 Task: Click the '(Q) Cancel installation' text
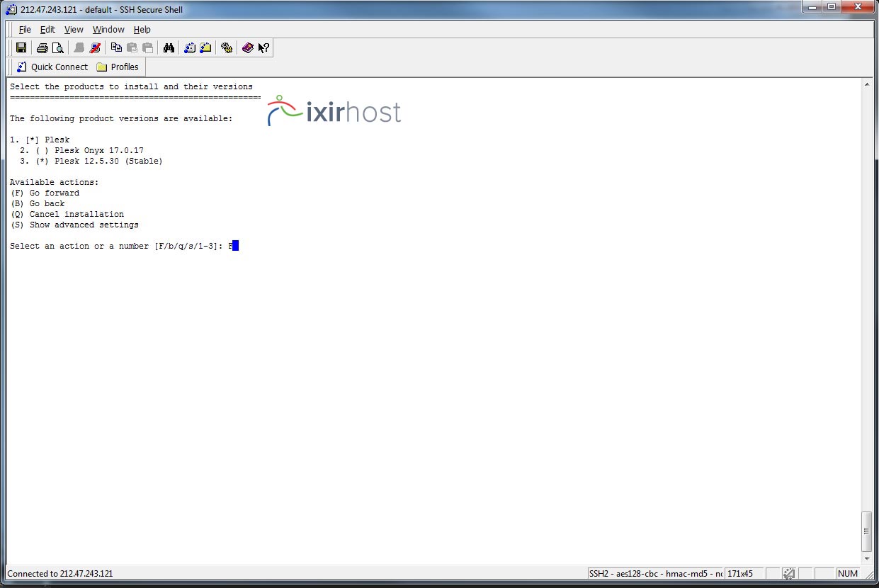(67, 214)
